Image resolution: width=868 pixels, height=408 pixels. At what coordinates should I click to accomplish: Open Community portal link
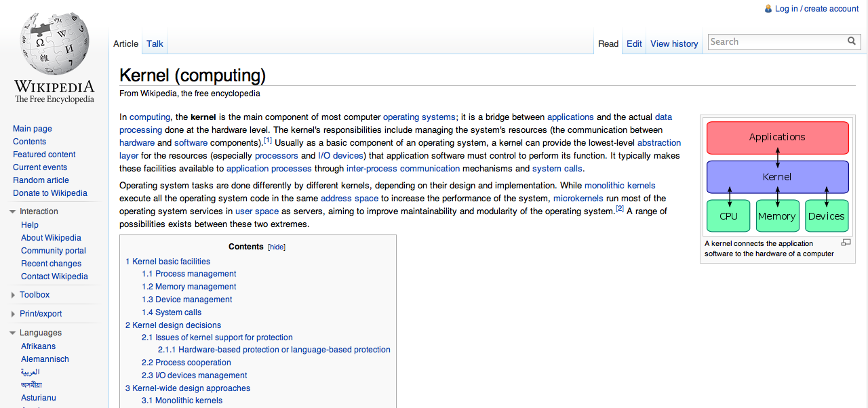[54, 251]
